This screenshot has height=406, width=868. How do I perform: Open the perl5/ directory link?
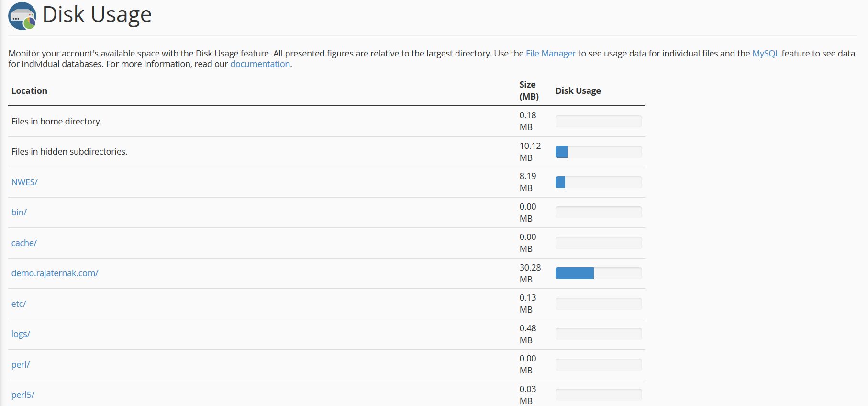point(23,395)
